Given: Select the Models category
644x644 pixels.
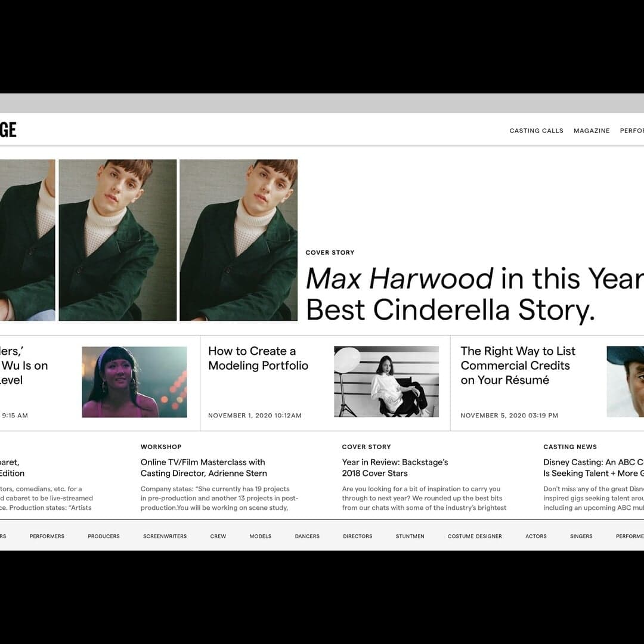Looking at the screenshot, I should coord(261,536).
